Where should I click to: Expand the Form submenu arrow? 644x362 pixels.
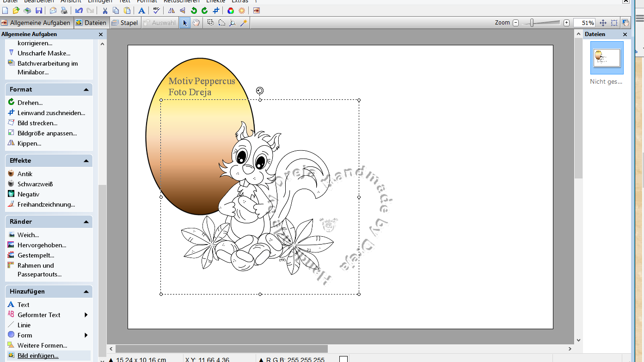click(86, 335)
